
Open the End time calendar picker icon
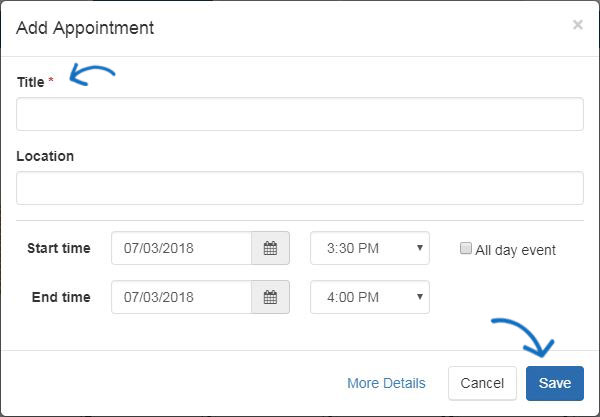click(270, 297)
